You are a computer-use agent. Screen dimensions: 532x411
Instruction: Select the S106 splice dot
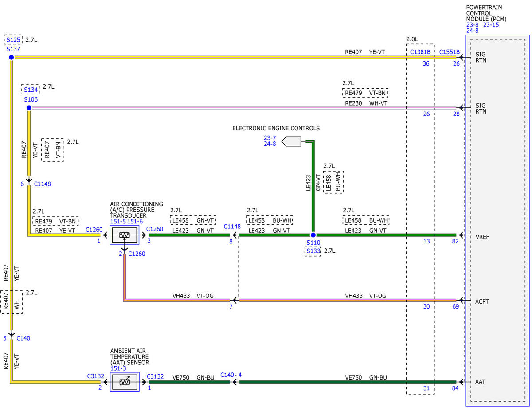pyautogui.click(x=29, y=108)
